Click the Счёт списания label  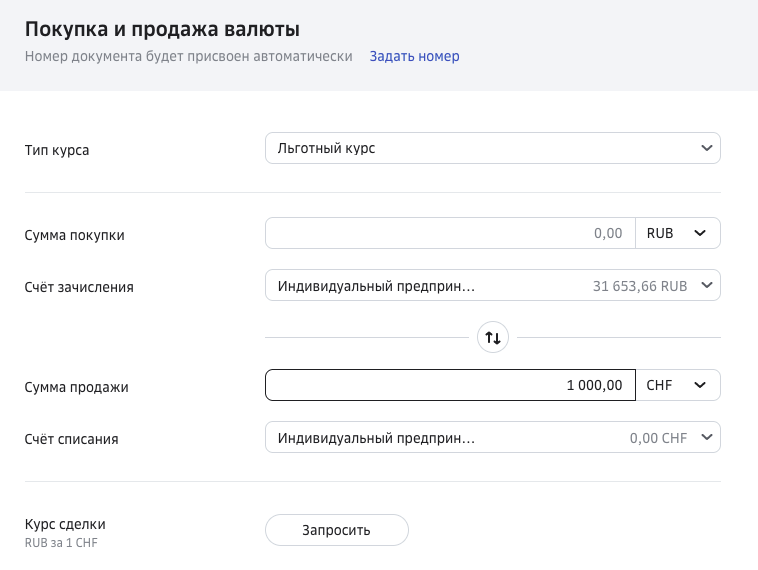pos(72,439)
